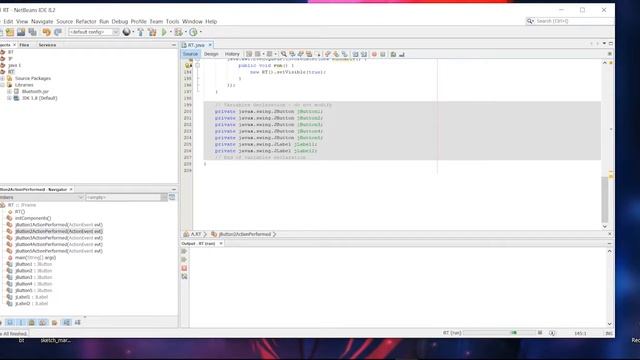
Task: Open the Debug Project dropdown arrow
Action: pos(186,32)
